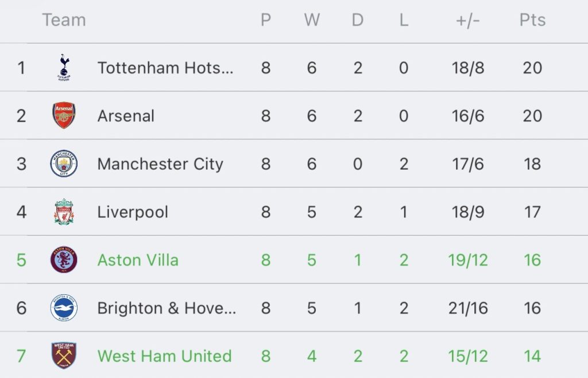Select the Manchester City team name
Screen dimensions: 588x378
[x=160, y=164]
